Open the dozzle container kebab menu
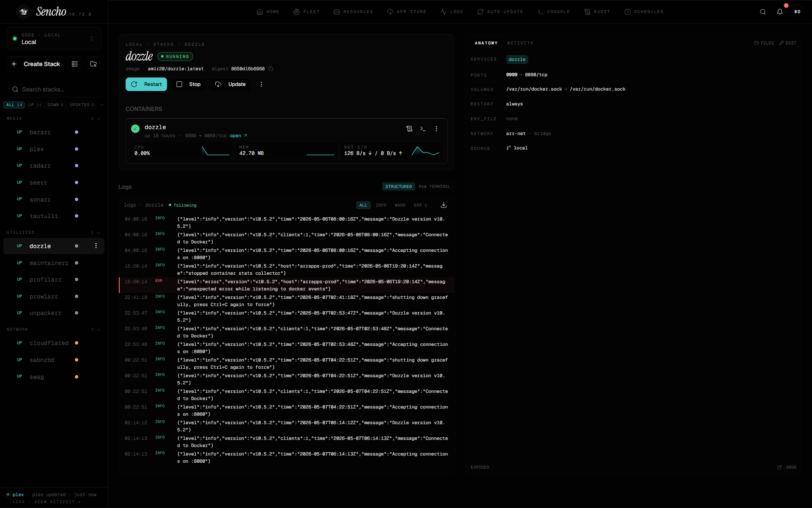Viewport: 812px width, 508px height. (436, 129)
